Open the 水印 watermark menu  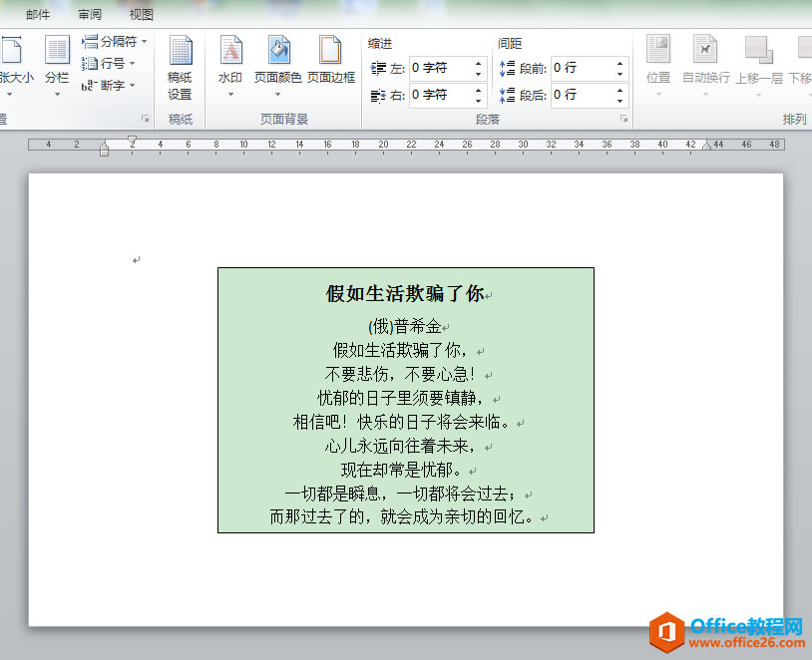pyautogui.click(x=230, y=66)
